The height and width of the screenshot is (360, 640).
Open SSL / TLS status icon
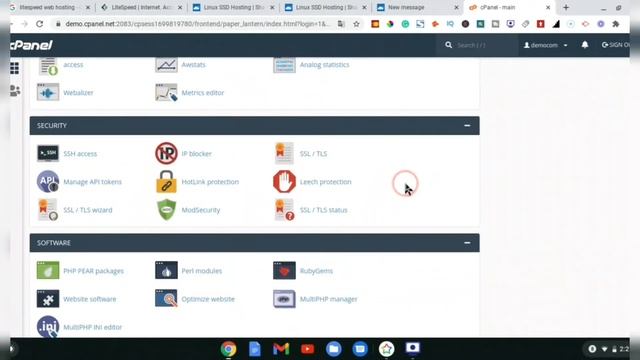284,210
